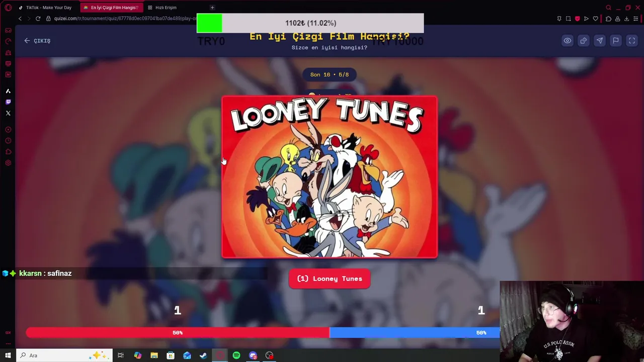Open File Explorer from the taskbar
Screen dimensions: 644x362
[x=154, y=355]
